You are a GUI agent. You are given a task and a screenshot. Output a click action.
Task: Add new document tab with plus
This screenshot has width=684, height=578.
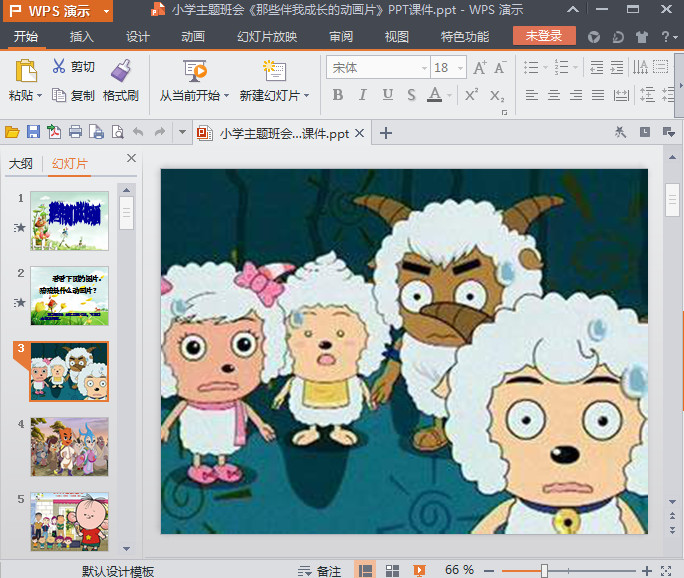(x=386, y=133)
